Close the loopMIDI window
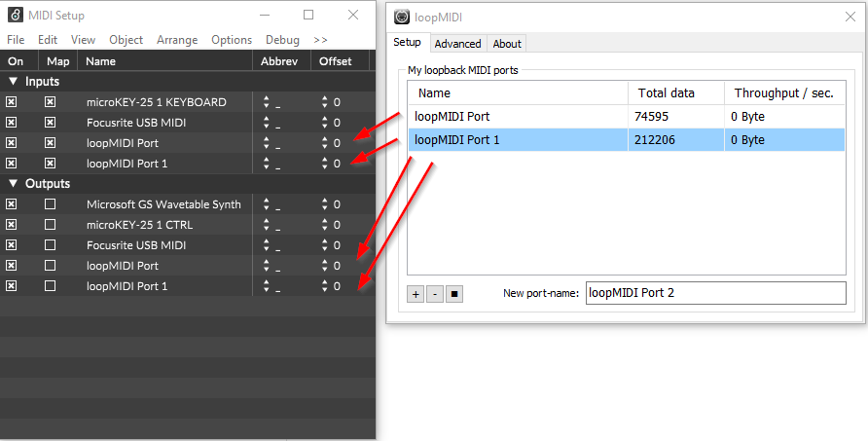Viewport: 868px width, 441px height. point(850,18)
